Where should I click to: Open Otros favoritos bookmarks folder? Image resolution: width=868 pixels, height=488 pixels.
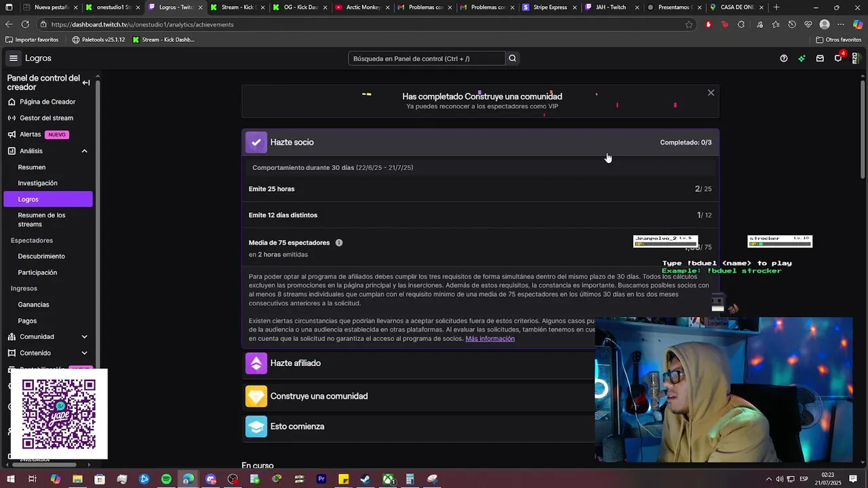click(x=838, y=39)
